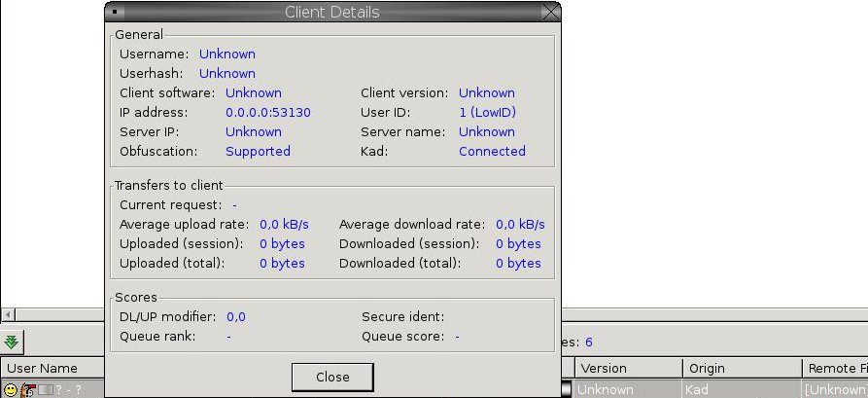Click the Remote File column header

click(834, 369)
